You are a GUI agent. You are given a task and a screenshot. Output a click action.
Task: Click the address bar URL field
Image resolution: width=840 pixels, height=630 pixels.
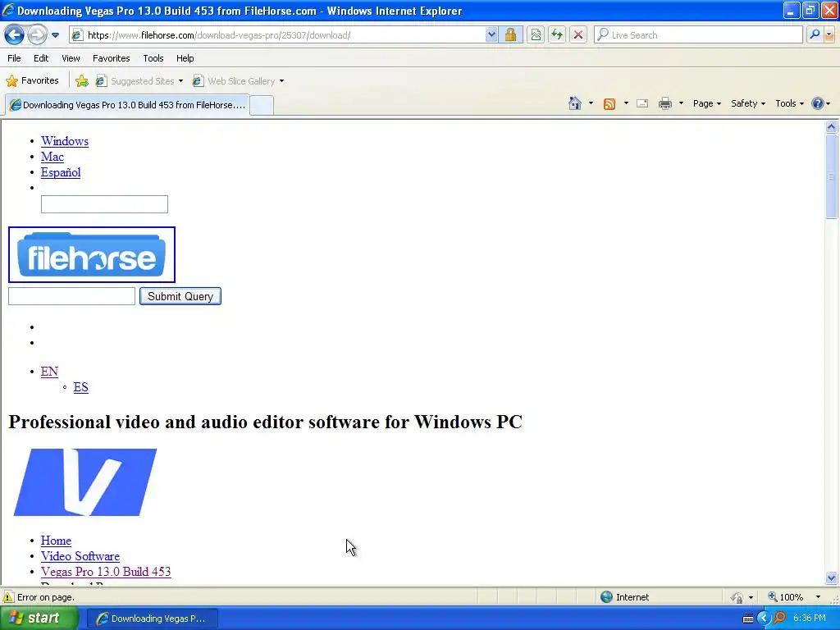point(277,35)
